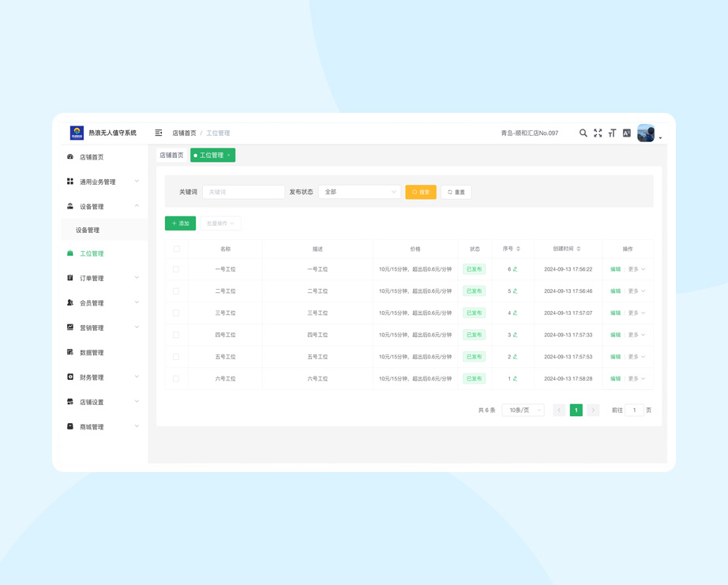This screenshot has height=585, width=728.
Task: Click 编辑 for 三号工位 row
Action: (x=616, y=313)
